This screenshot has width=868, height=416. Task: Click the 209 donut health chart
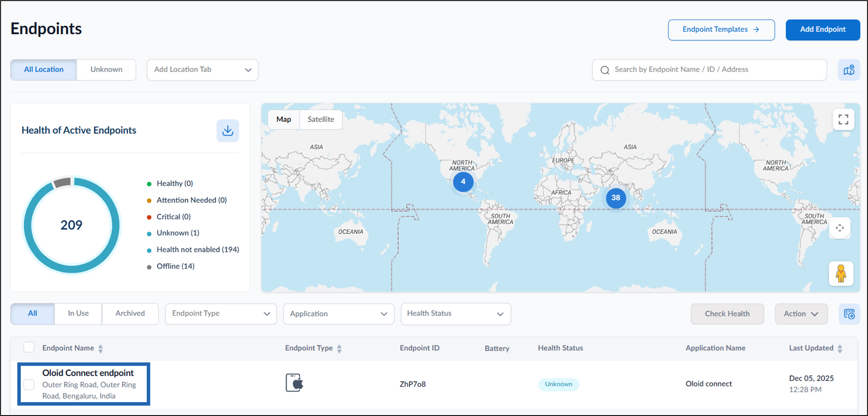[x=71, y=225]
